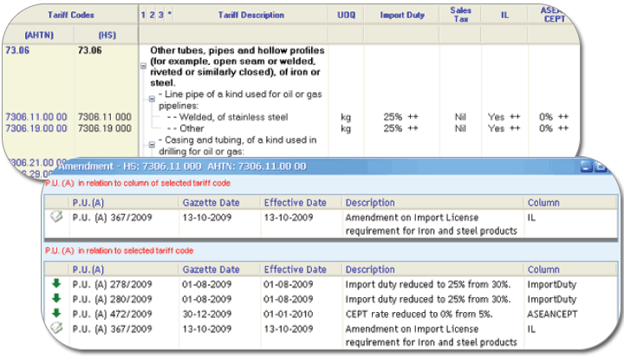Sort the bottom amendment table by P.U.(A)
The height and width of the screenshot is (364, 624).
click(x=88, y=270)
